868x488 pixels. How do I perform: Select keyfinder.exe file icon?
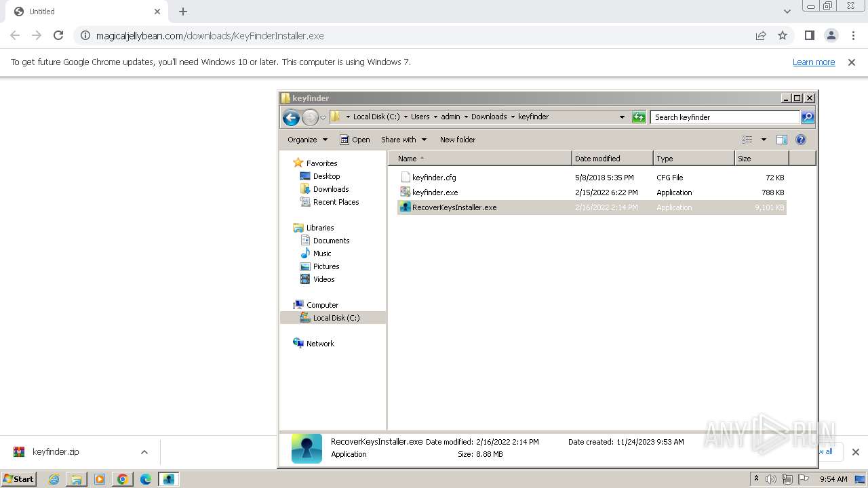406,192
